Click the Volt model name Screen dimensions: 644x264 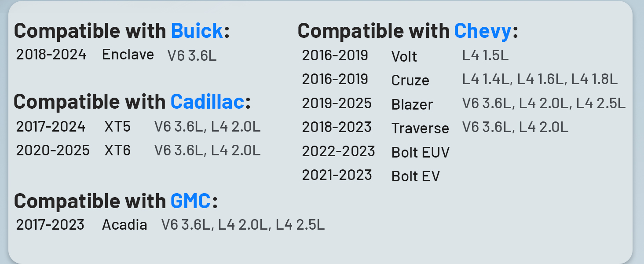click(x=404, y=56)
